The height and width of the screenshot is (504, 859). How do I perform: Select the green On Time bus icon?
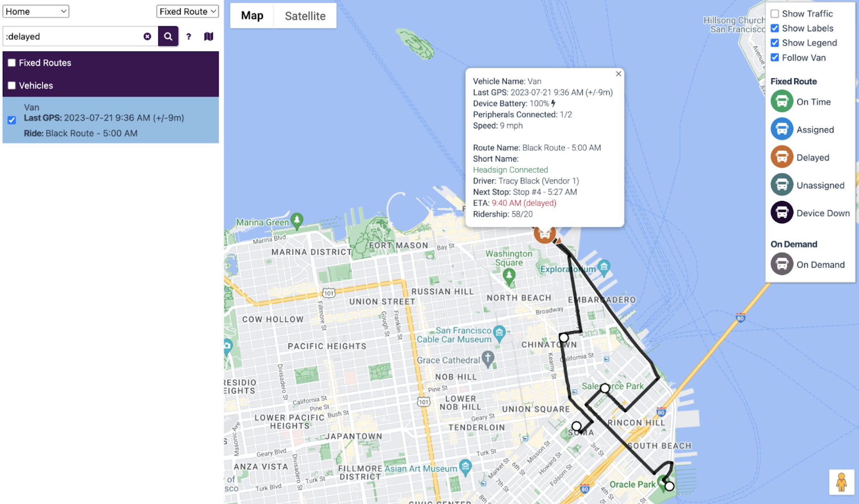pos(781,101)
